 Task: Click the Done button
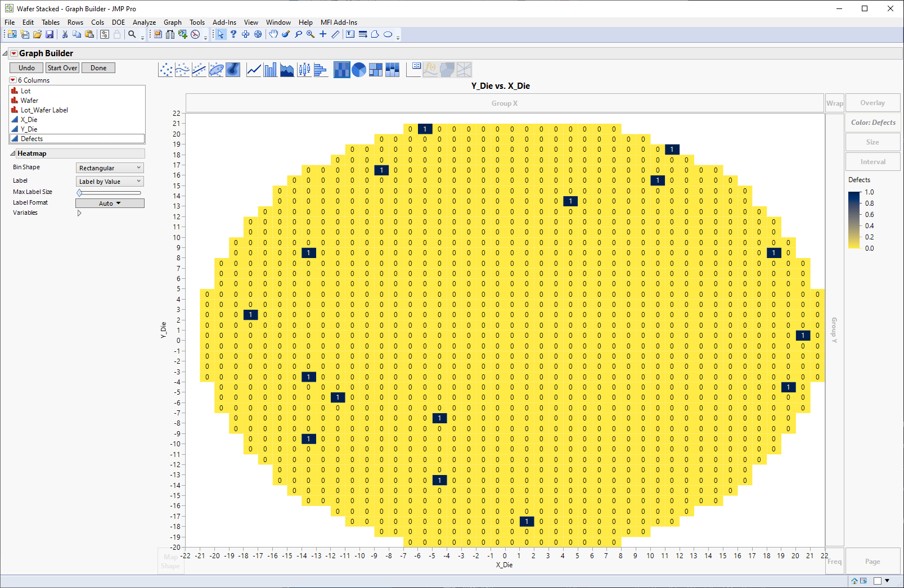(98, 68)
